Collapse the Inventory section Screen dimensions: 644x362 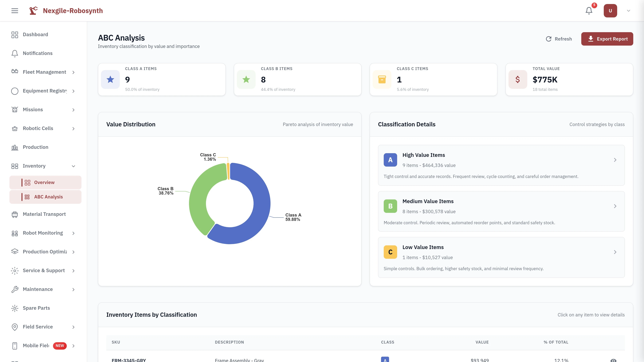click(73, 166)
